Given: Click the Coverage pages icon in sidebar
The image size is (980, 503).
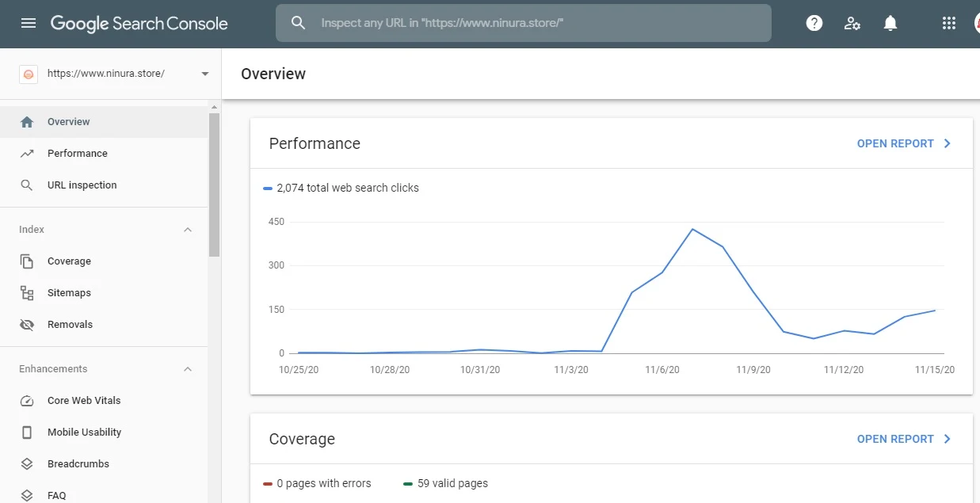Looking at the screenshot, I should pos(27,261).
